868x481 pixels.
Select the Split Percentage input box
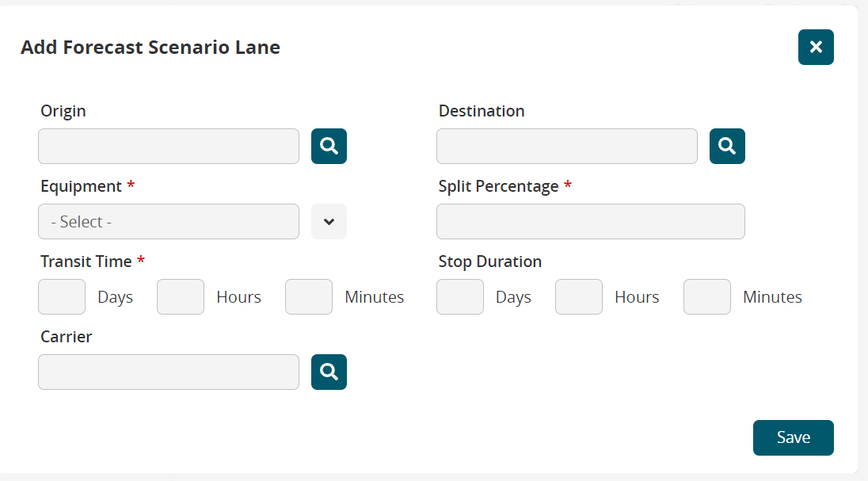tap(590, 221)
